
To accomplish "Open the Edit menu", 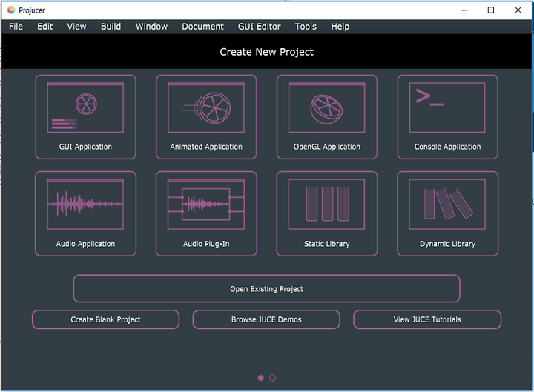I will [x=45, y=27].
